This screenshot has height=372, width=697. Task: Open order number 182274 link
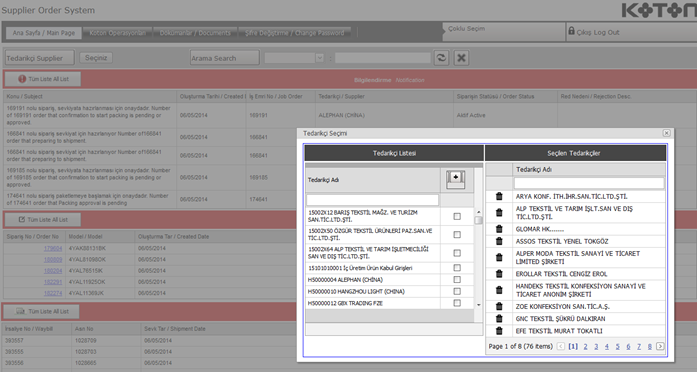(53, 293)
